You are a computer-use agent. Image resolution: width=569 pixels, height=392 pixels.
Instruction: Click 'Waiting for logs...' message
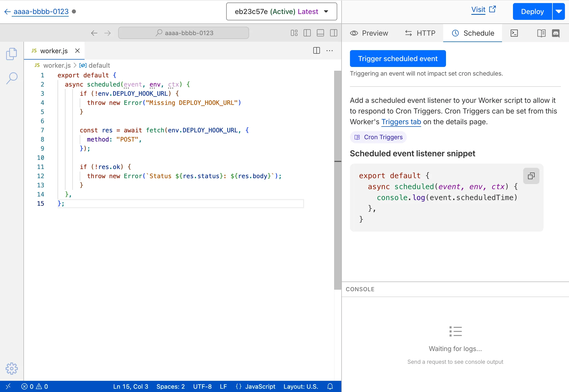(x=455, y=349)
